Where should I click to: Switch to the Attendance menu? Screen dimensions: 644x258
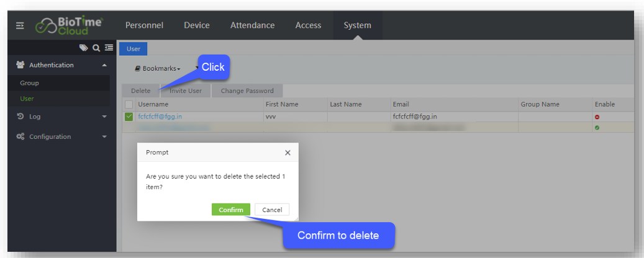252,25
